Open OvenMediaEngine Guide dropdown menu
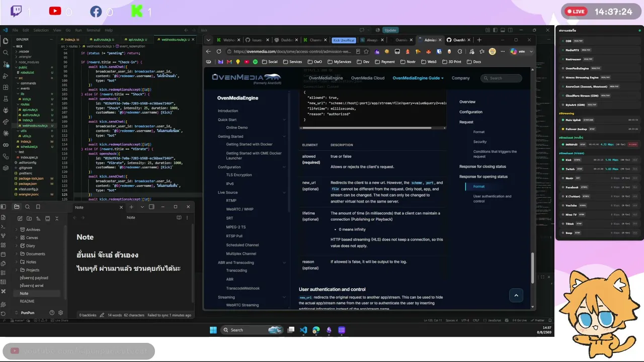This screenshot has width=644, height=362. click(418, 78)
